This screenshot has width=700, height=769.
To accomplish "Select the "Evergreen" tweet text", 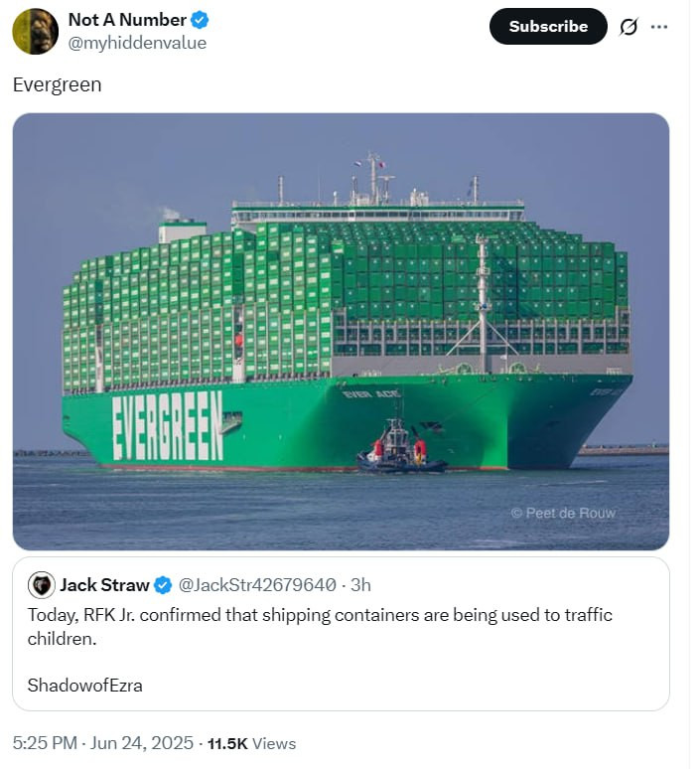I will click(57, 85).
